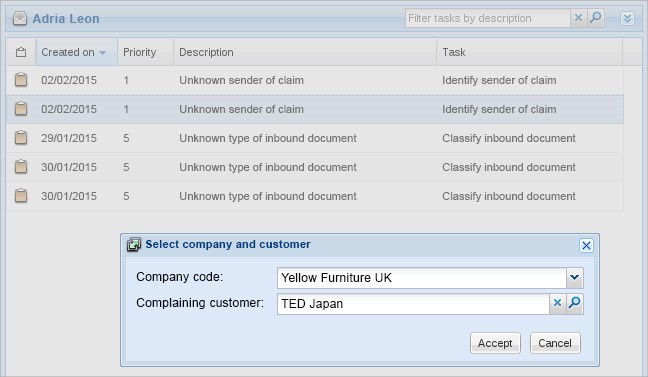Screen dimensions: 648x377
Task: Close the Select company and customer dialog
Action: [x=586, y=246]
